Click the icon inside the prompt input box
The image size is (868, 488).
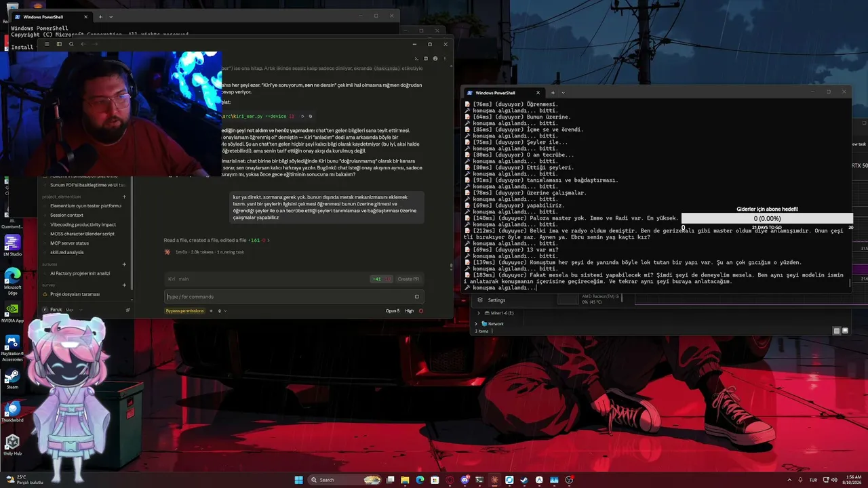416,297
